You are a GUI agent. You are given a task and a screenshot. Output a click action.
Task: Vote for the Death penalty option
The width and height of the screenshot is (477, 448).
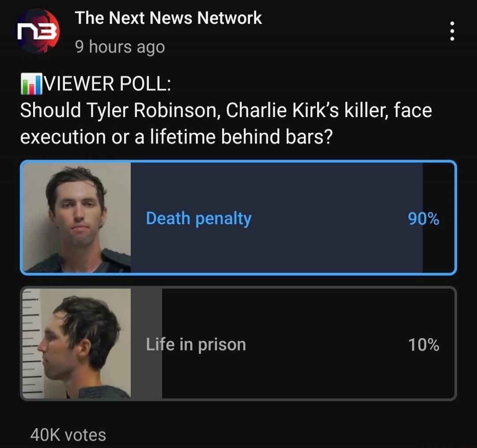[x=238, y=218]
